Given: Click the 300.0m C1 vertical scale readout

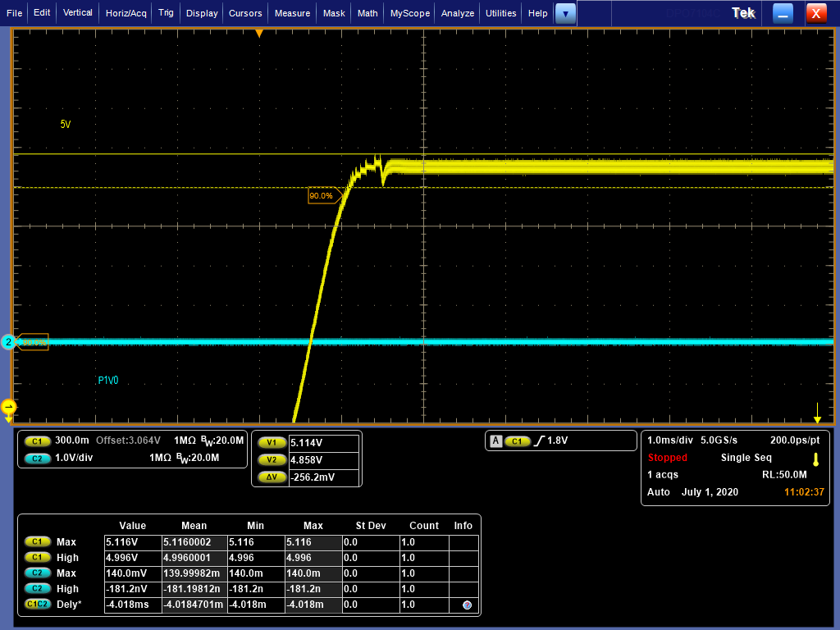Looking at the screenshot, I should 72,441.
